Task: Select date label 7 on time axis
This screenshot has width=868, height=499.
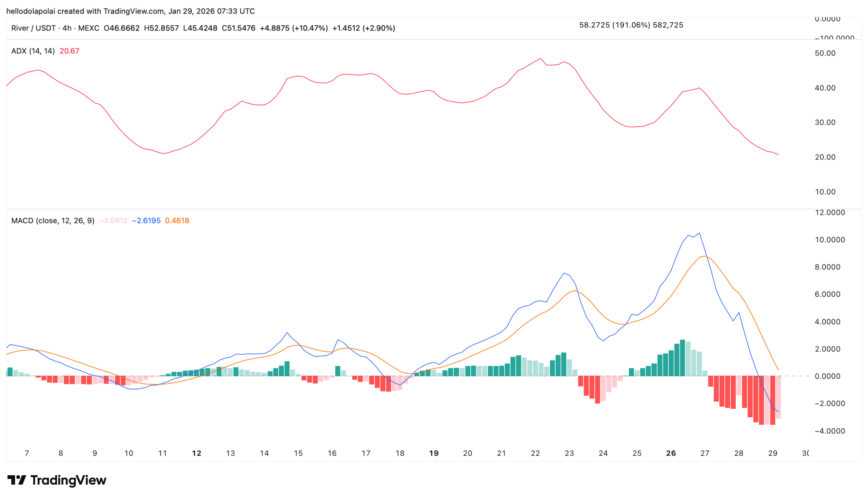Action: click(27, 453)
